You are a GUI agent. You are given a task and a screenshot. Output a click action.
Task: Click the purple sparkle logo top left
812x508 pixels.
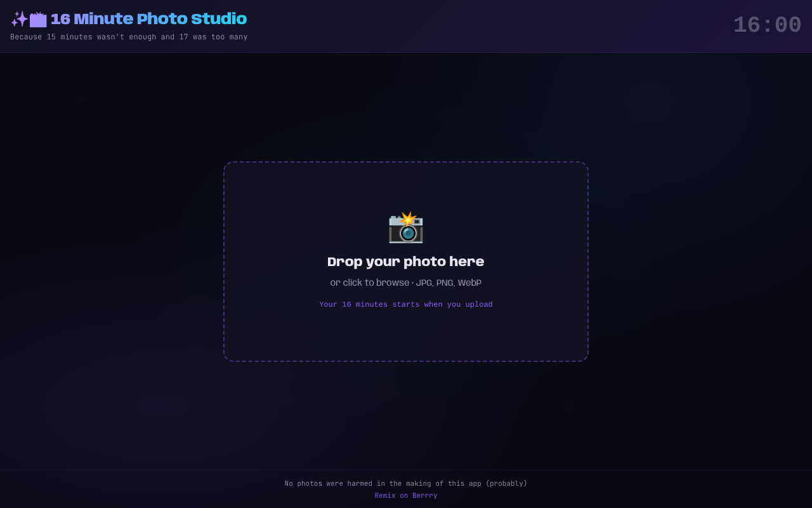point(19,18)
